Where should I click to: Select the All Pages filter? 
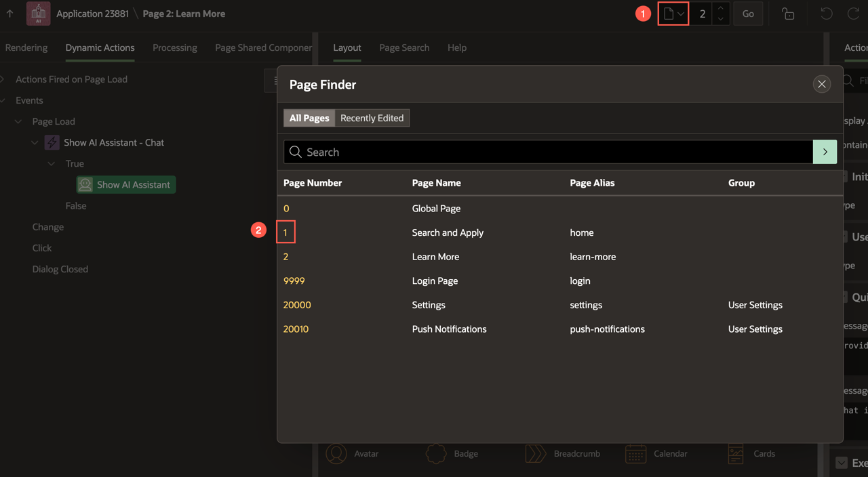309,118
